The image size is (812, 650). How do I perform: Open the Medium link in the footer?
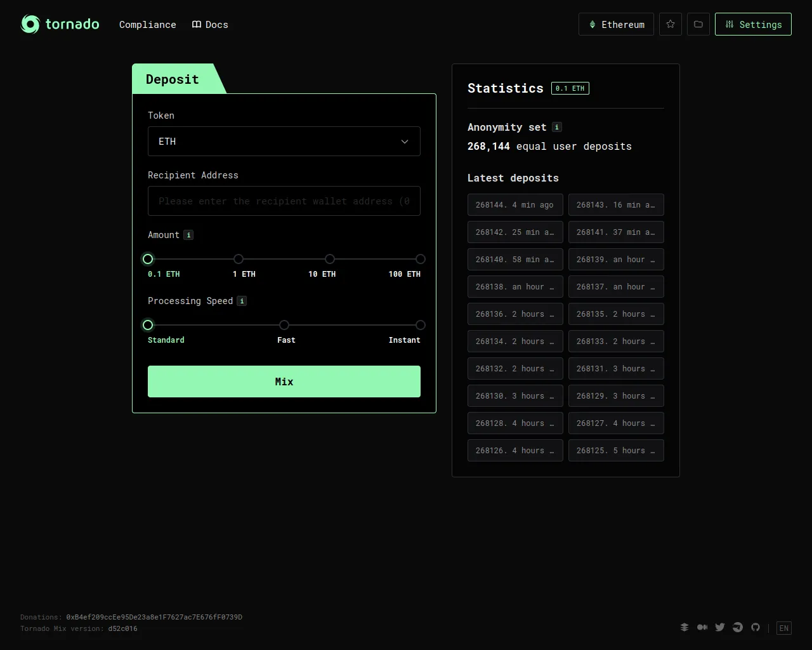[702, 627]
